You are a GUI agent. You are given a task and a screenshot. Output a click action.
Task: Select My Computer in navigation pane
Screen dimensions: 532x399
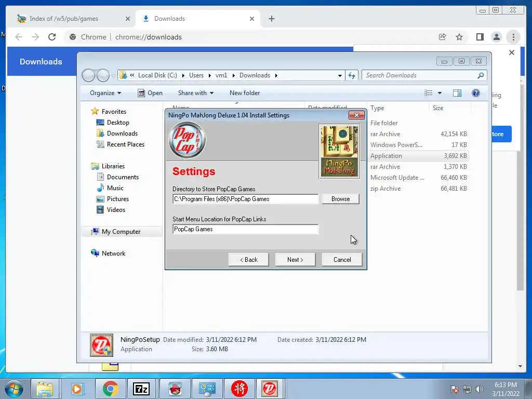coord(121,231)
